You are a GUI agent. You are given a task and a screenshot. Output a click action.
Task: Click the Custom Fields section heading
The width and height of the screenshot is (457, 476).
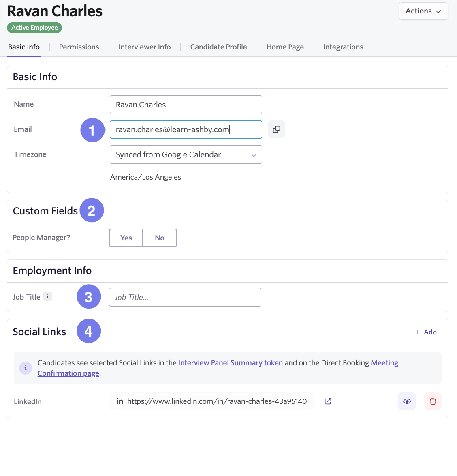(x=45, y=211)
